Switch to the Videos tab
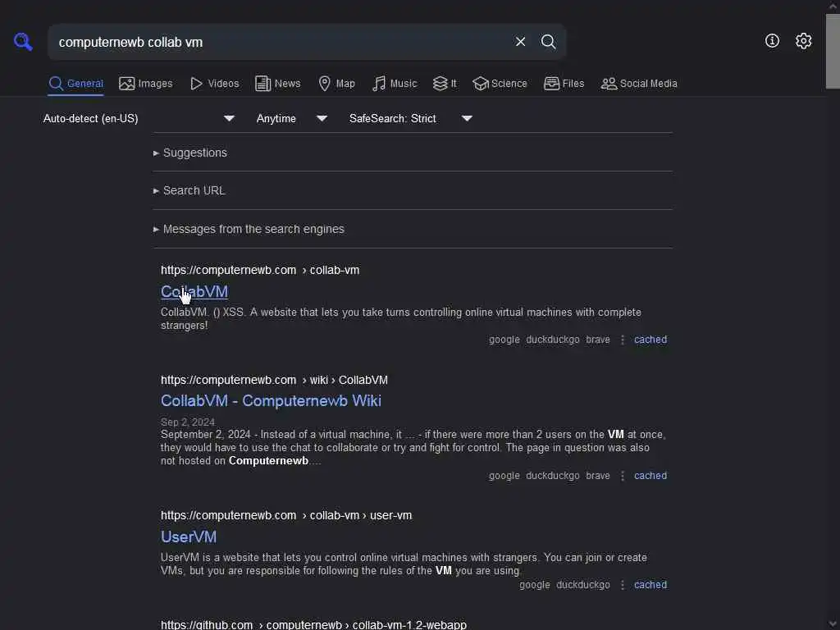 [x=214, y=84]
